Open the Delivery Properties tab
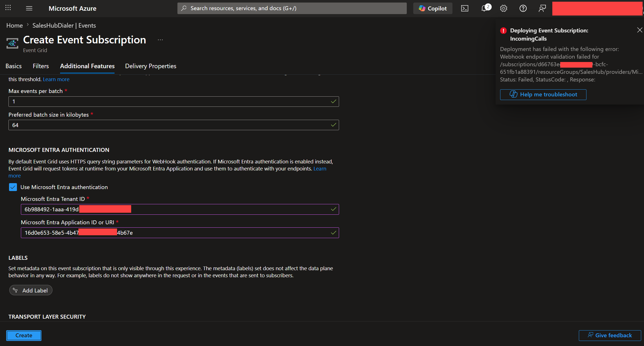644x346 pixels. (151, 66)
